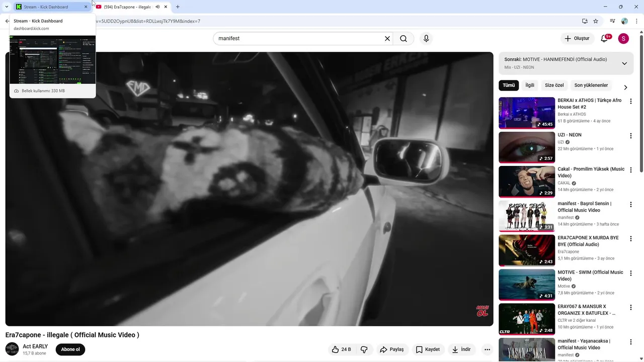Click the Paylaş share button
Image resolution: width=644 pixels, height=362 pixels.
pyautogui.click(x=392, y=349)
